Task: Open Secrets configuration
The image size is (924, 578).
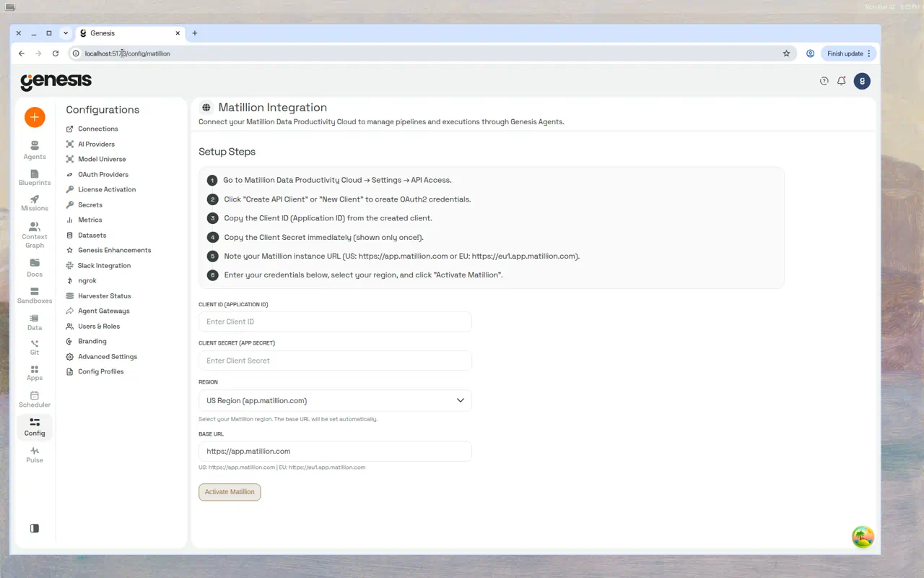Action: 84,204
